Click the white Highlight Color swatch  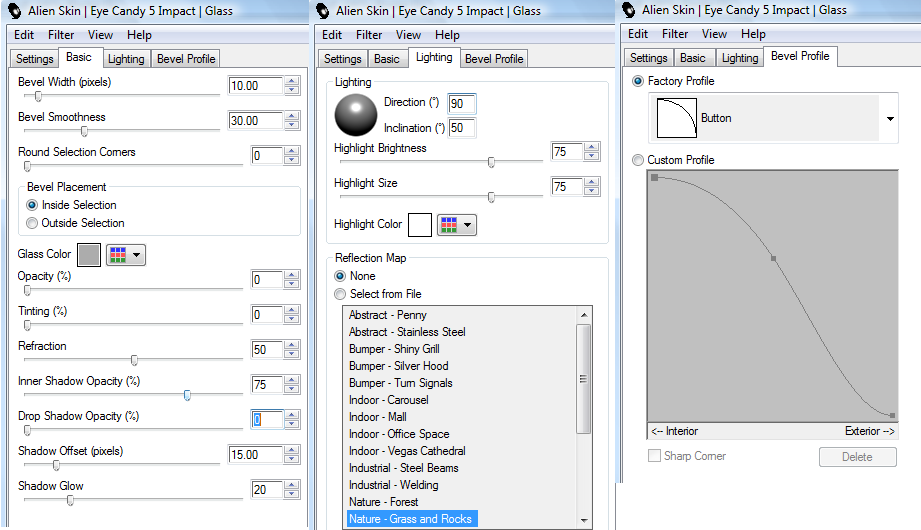pyautogui.click(x=420, y=225)
